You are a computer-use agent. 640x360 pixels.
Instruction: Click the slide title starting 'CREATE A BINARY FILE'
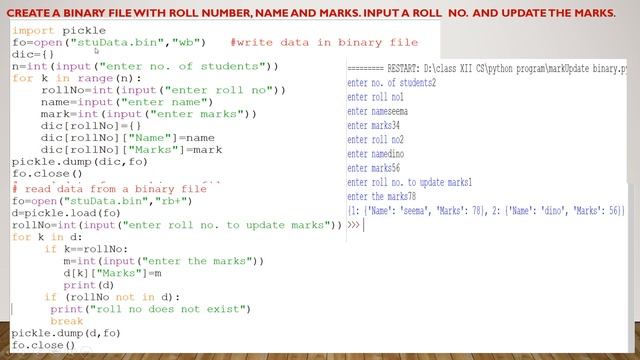(311, 13)
